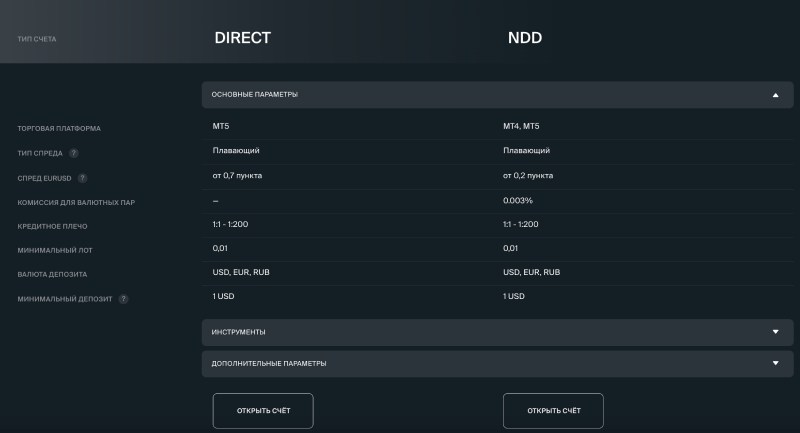Click the MT4, MT5 platform value for NDD

tap(520, 126)
